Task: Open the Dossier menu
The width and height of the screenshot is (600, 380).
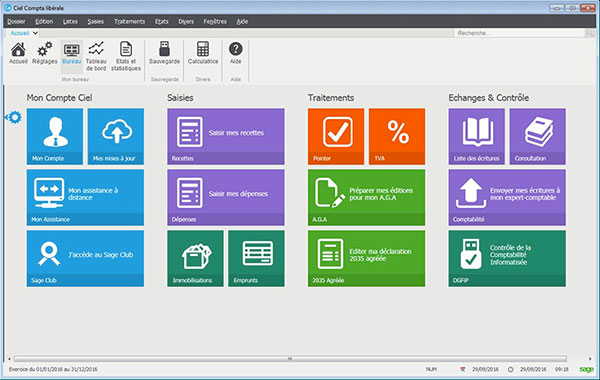Action: click(x=16, y=21)
